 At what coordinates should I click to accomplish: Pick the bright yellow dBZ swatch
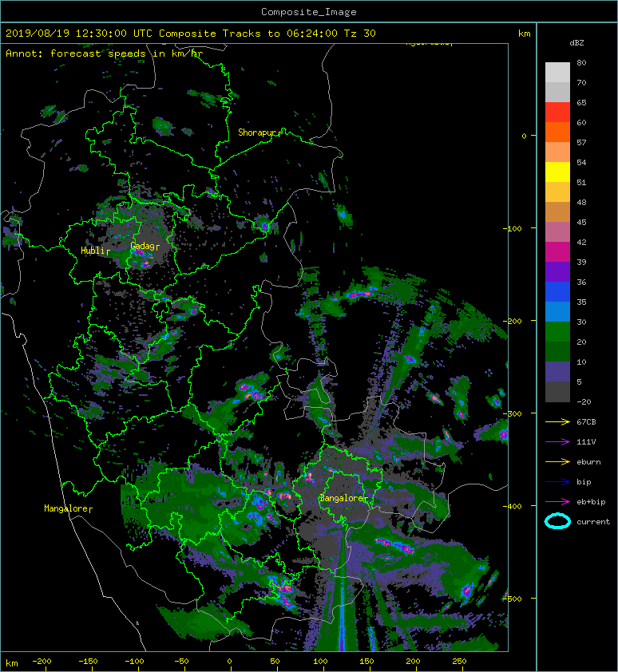tap(557, 172)
